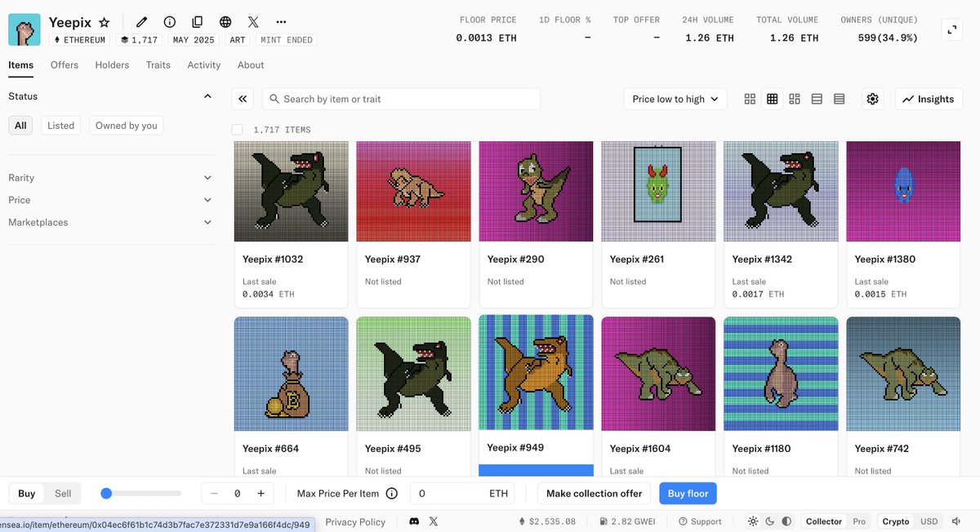Select Pro mode in footer
The width and height of the screenshot is (980, 532).
click(x=859, y=521)
